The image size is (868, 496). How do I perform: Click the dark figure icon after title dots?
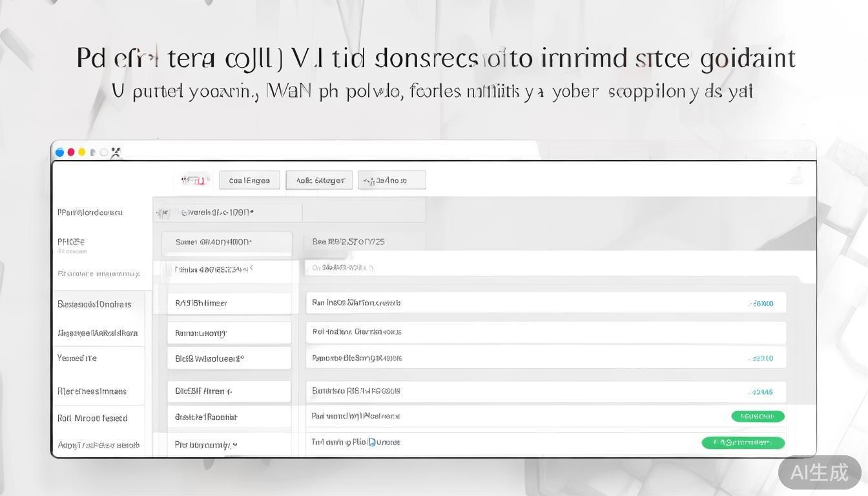pyautogui.click(x=116, y=153)
